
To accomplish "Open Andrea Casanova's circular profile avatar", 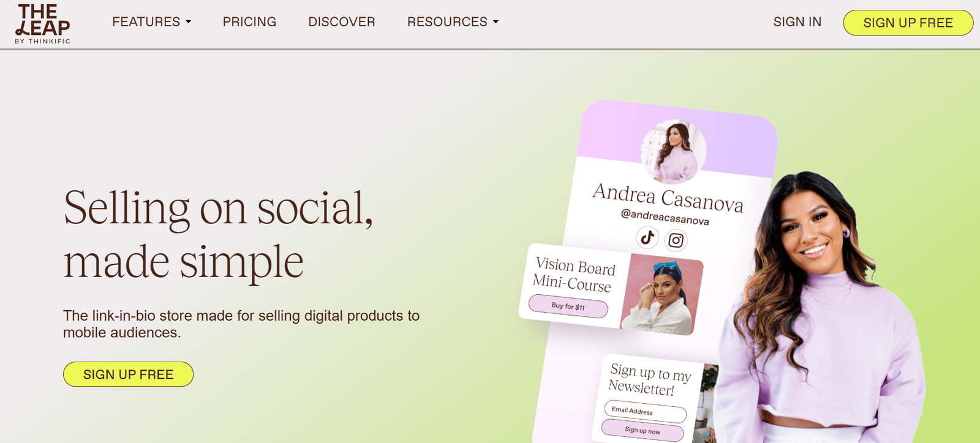I will tap(673, 152).
